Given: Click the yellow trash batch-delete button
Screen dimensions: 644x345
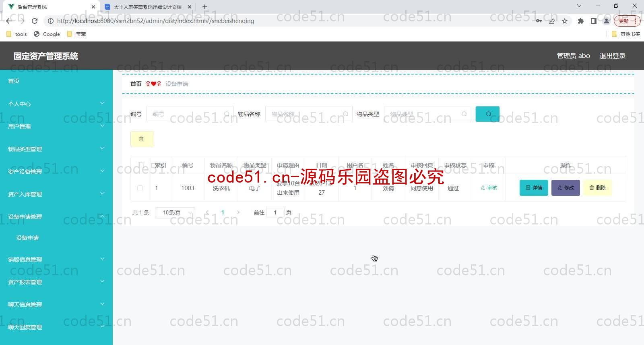Looking at the screenshot, I should [x=142, y=139].
